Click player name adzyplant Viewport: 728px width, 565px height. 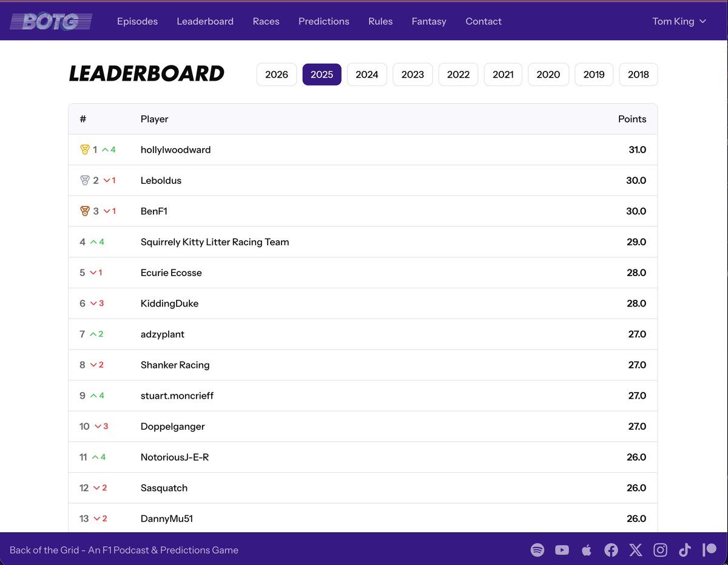click(163, 334)
